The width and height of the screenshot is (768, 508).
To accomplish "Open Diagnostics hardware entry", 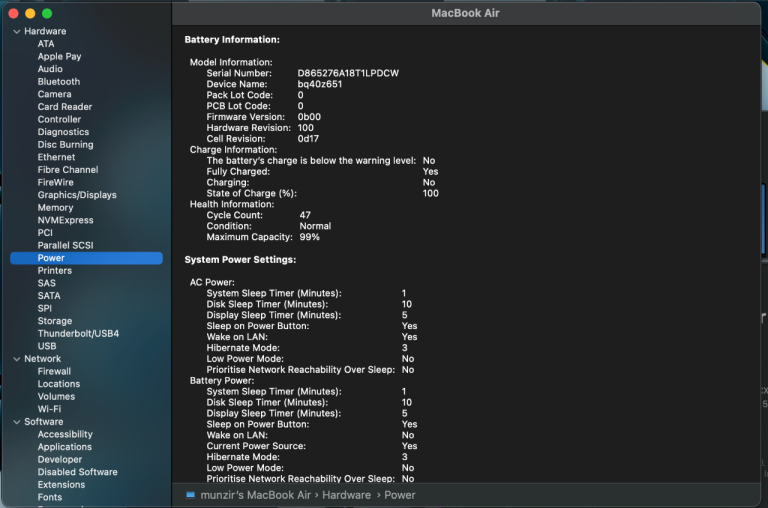I will 63,132.
